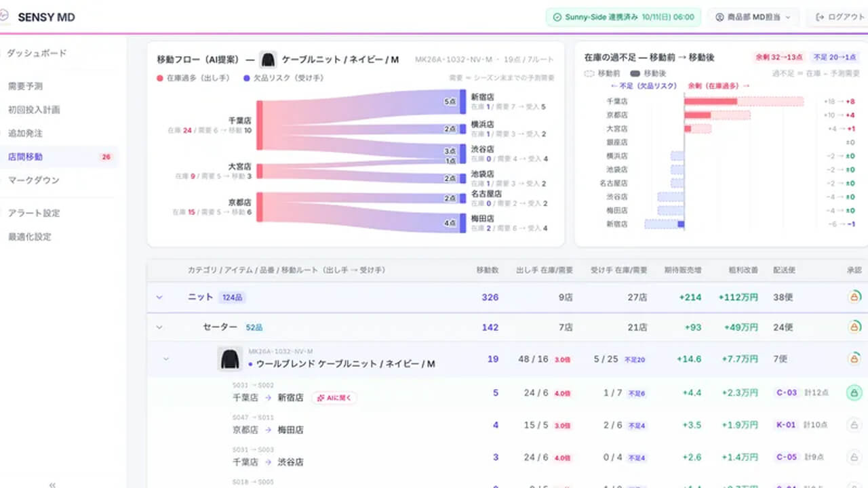Toggle approval lock for セーター row
Viewport: 868px width, 488px height.
coord(854,327)
